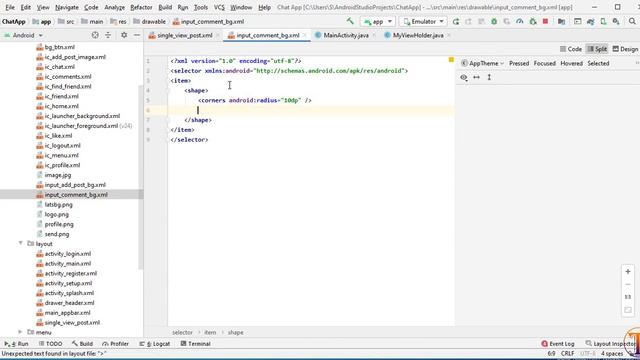The image size is (640, 360).
Task: Hide the project panel with minus icon
Action: click(137, 36)
